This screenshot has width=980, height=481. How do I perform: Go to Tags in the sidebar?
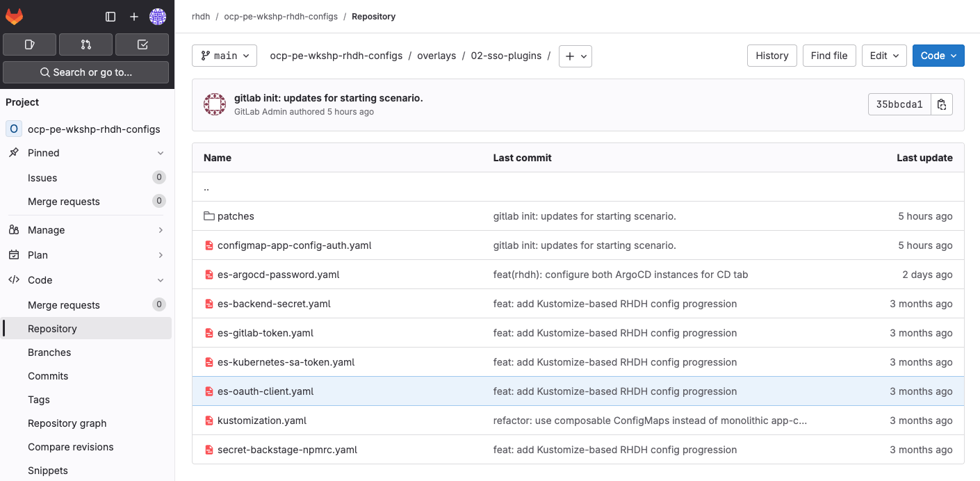pyautogui.click(x=87, y=400)
